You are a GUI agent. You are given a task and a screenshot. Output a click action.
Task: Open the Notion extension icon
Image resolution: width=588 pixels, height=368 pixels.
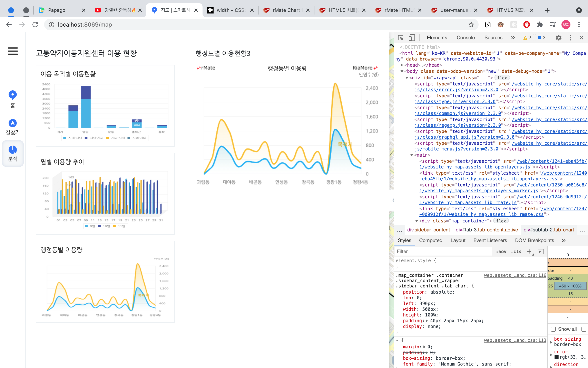pyautogui.click(x=487, y=25)
